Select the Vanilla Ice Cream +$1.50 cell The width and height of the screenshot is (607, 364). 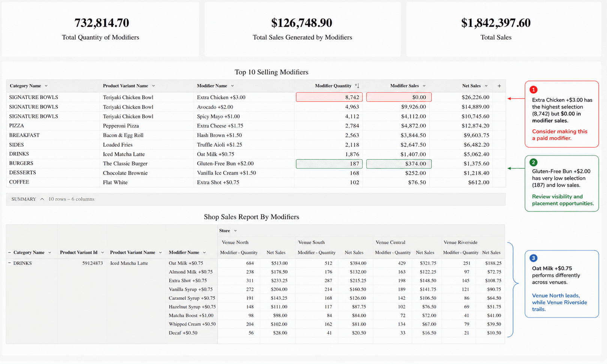(x=226, y=173)
